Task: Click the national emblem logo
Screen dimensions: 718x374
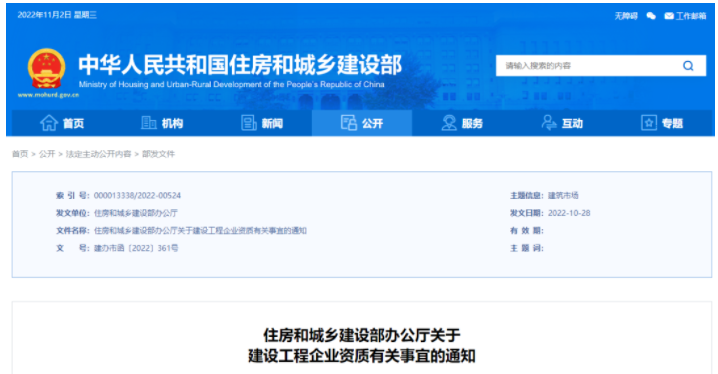Action: 46,69
